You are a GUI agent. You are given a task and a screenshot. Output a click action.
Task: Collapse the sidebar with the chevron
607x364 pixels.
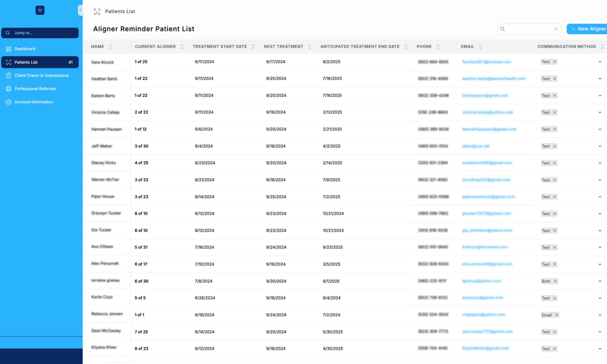[x=80, y=10]
